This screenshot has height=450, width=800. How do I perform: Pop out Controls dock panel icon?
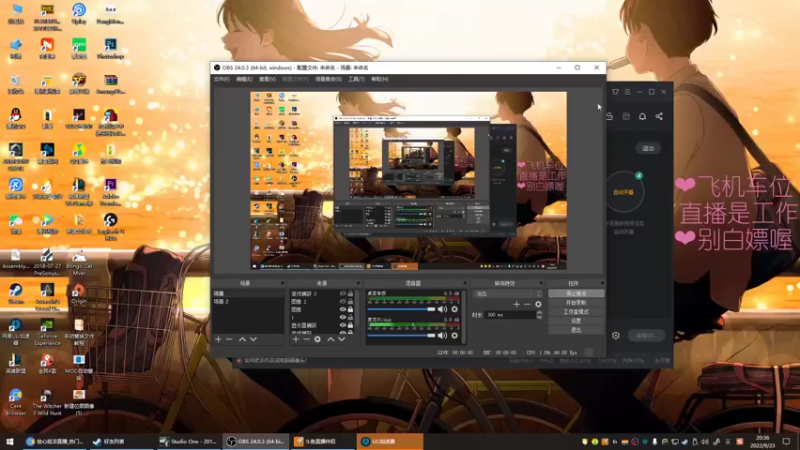(x=602, y=283)
